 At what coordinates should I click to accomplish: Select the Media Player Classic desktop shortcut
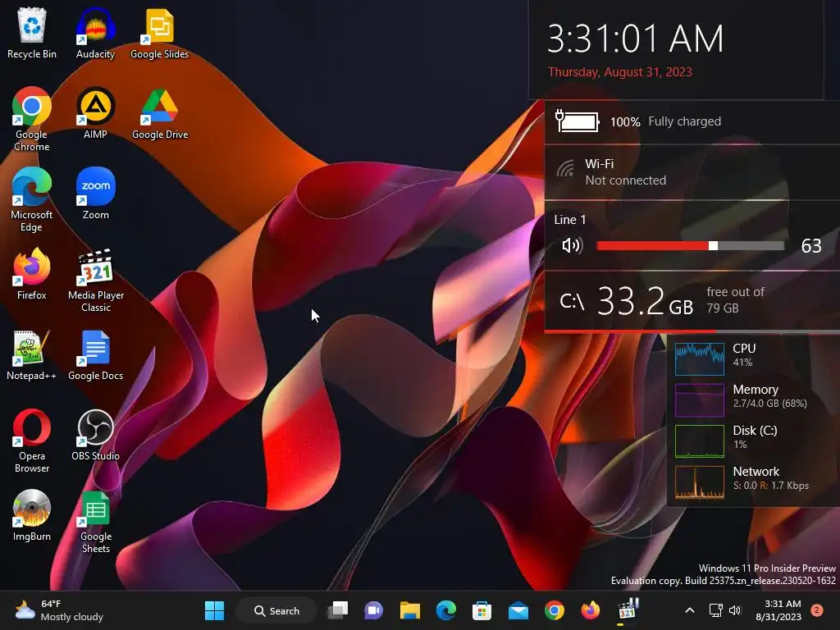tap(95, 280)
